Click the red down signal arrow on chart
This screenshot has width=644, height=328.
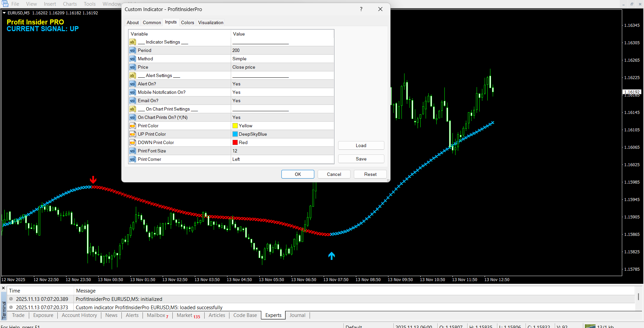coord(93,180)
